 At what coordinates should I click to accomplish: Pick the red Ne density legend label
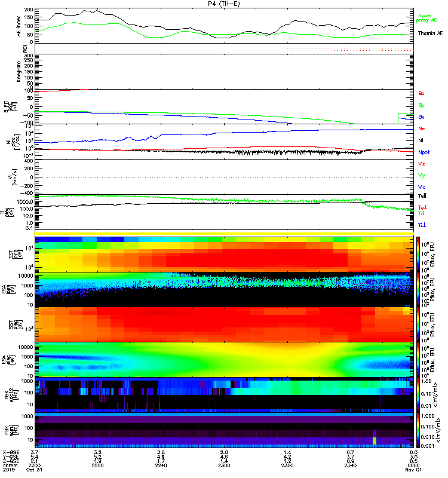point(422,128)
